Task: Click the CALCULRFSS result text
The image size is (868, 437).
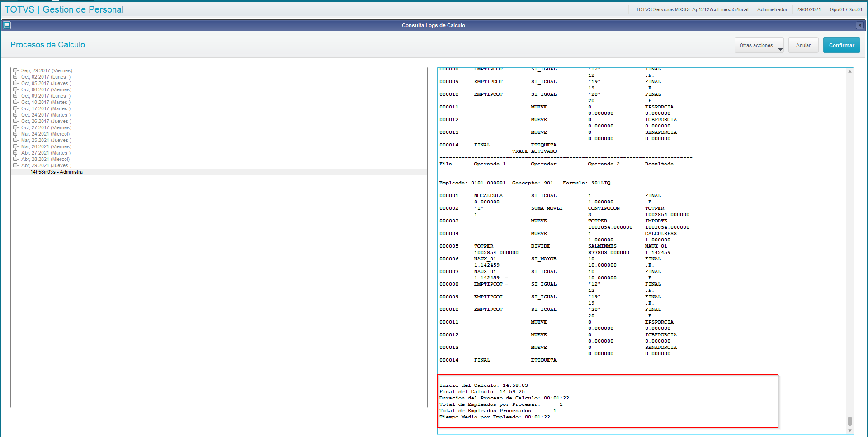Action: [660, 234]
